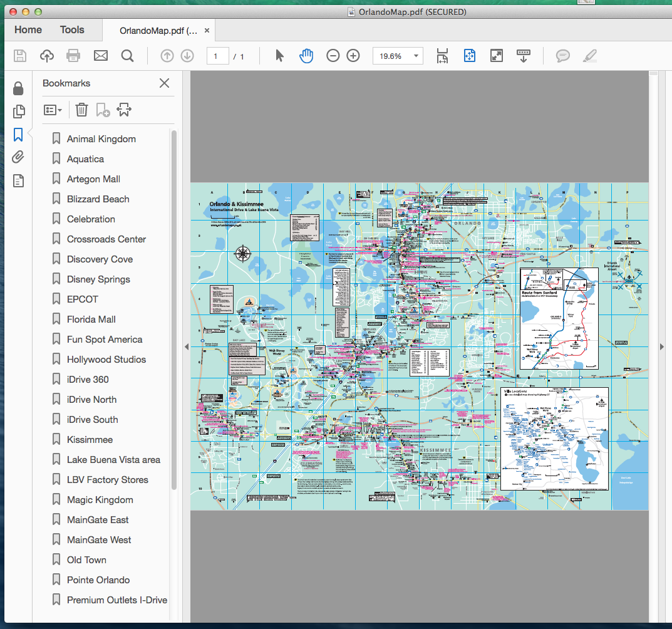This screenshot has width=672, height=629.
Task: Click the Save file icon
Action: pyautogui.click(x=19, y=56)
